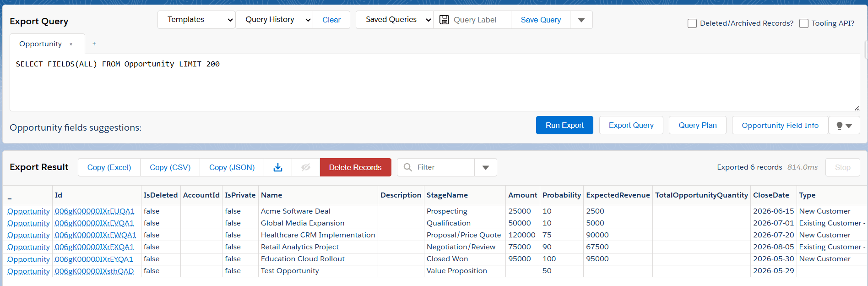Select the 120000 amount cell
The width and height of the screenshot is (868, 286).
click(523, 235)
